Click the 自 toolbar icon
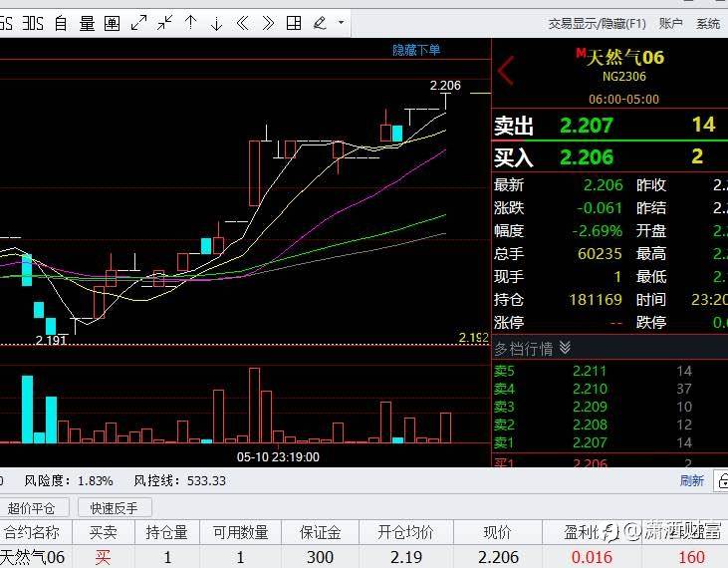The image size is (728, 568). coord(61,23)
